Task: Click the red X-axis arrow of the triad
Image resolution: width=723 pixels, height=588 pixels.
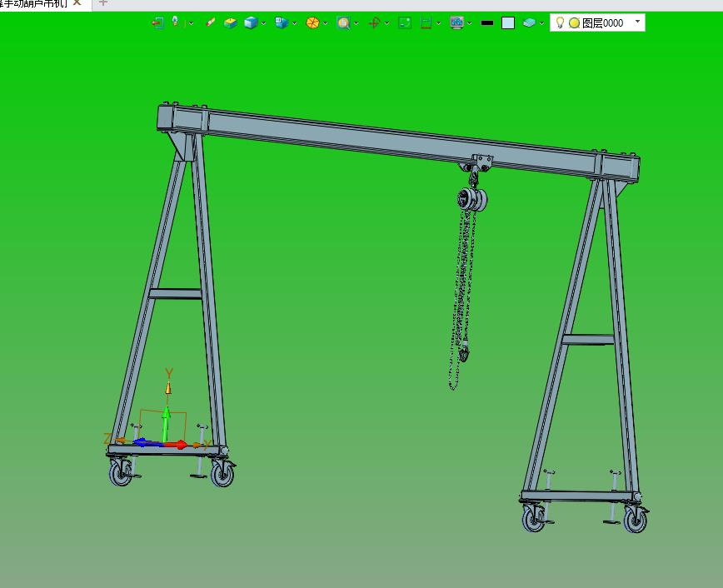Action: tap(176, 445)
